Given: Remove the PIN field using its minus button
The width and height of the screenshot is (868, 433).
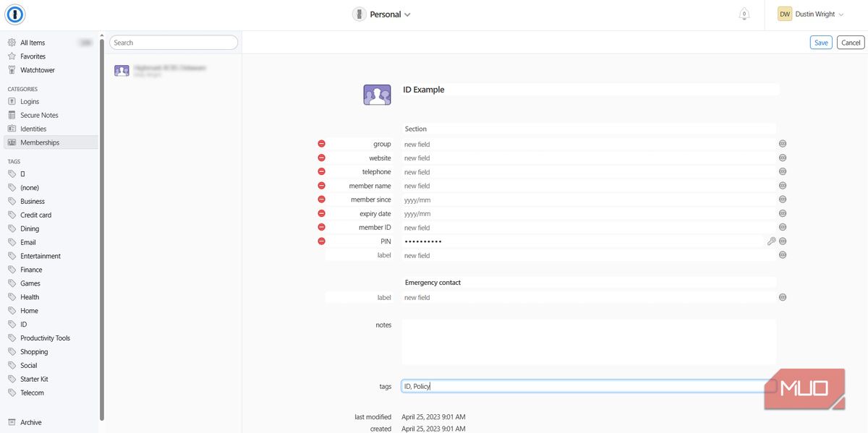Looking at the screenshot, I should [x=321, y=241].
